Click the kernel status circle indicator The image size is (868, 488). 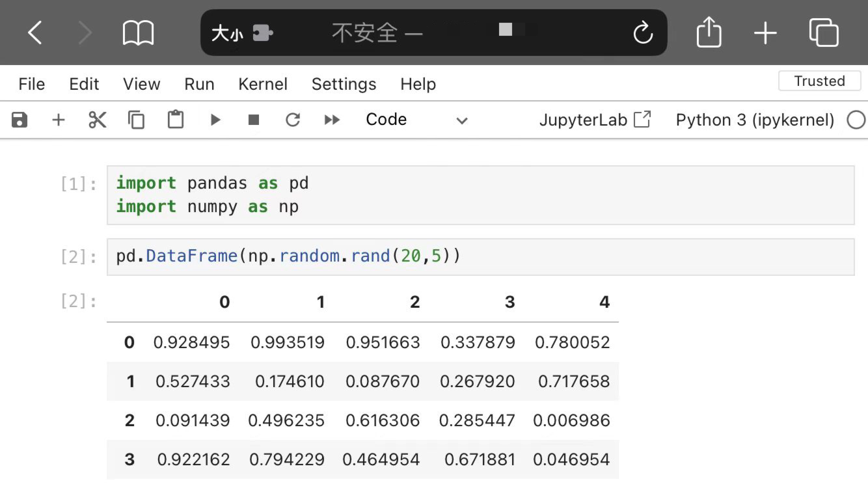[856, 120]
